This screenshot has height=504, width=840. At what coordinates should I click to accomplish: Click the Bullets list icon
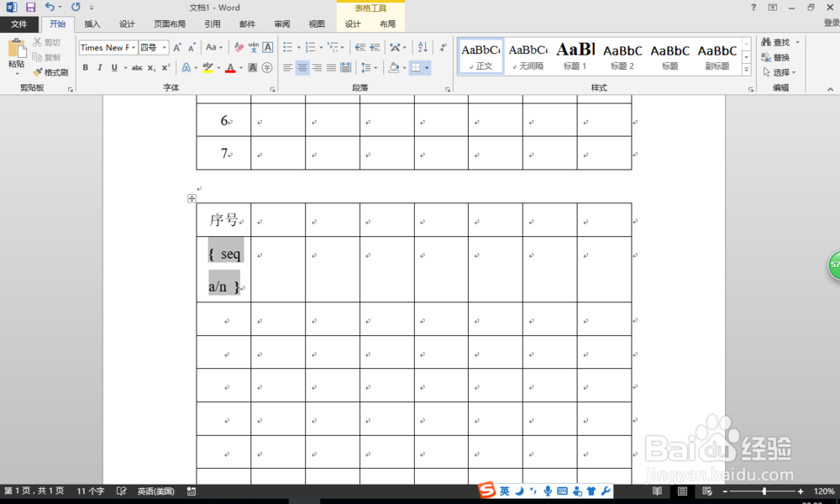[x=286, y=47]
